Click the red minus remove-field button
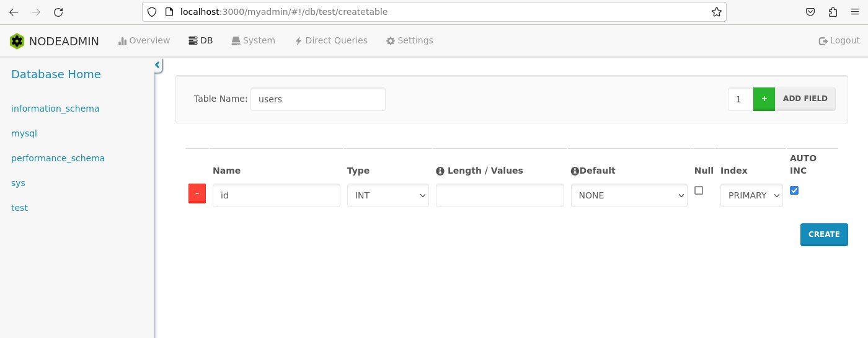Image resolution: width=868 pixels, height=338 pixels. coord(197,193)
